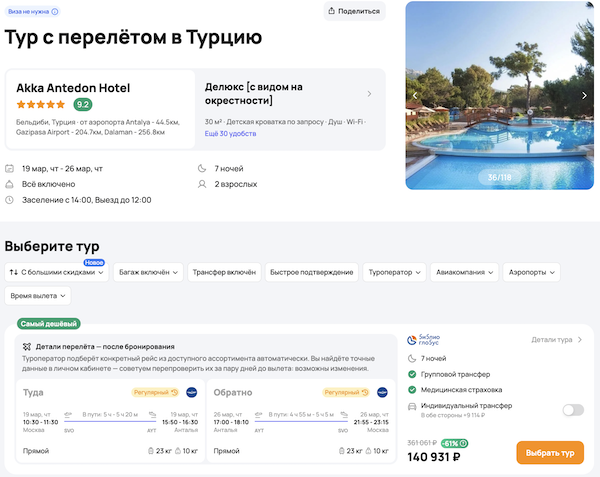Expand the 'Авиакомпания' dropdown
This screenshot has width=600, height=477.
tap(464, 272)
